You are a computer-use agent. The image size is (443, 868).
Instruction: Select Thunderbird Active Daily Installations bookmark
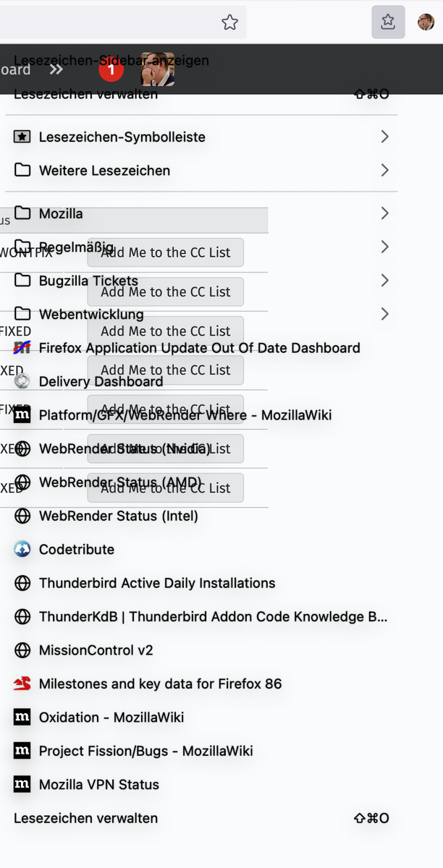(157, 583)
